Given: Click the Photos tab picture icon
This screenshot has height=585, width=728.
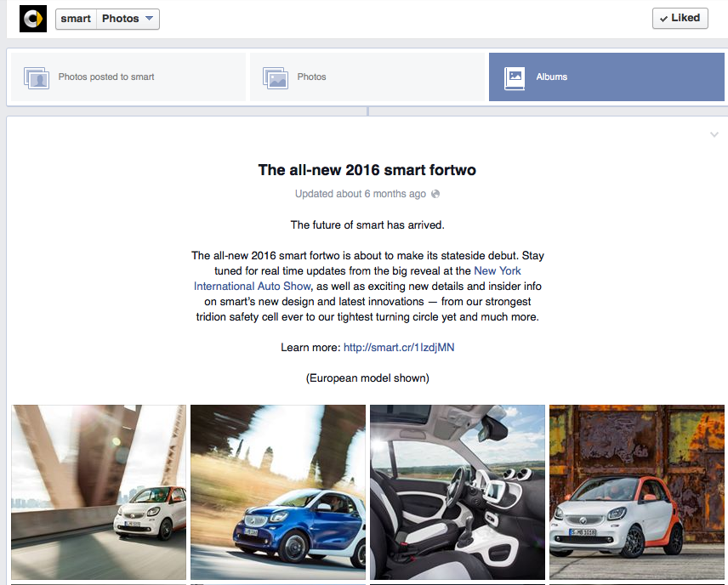Looking at the screenshot, I should click(x=276, y=77).
